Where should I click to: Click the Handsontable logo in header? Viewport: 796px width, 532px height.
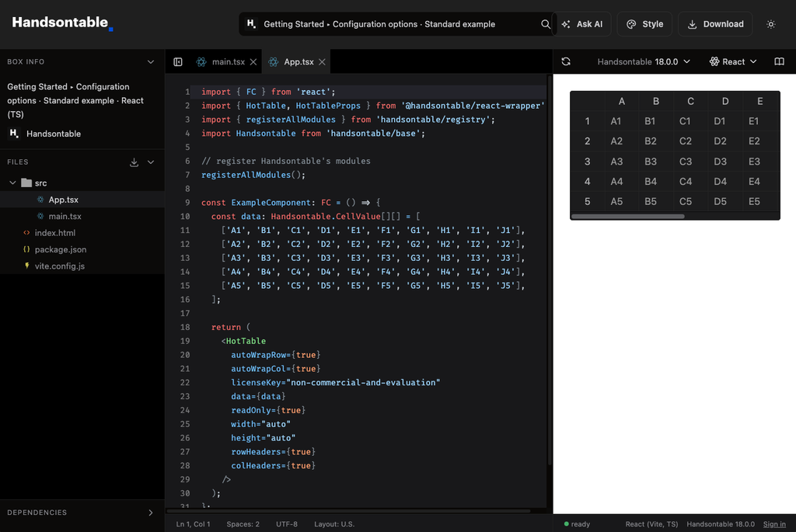tap(62, 23)
